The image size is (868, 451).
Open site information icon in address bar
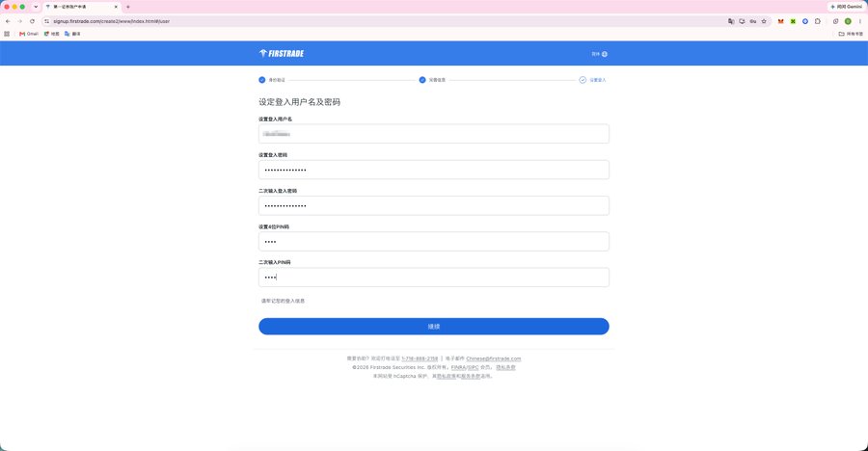[47, 21]
